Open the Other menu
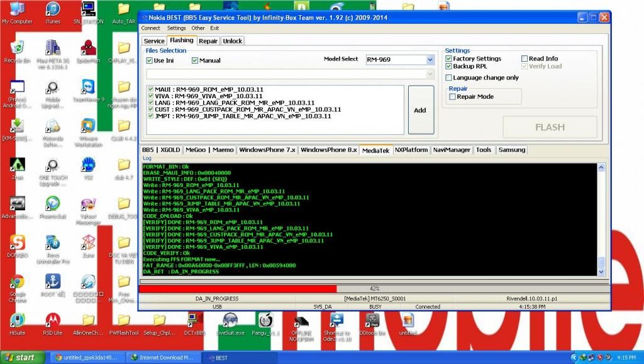This screenshot has width=644, height=364. [198, 28]
